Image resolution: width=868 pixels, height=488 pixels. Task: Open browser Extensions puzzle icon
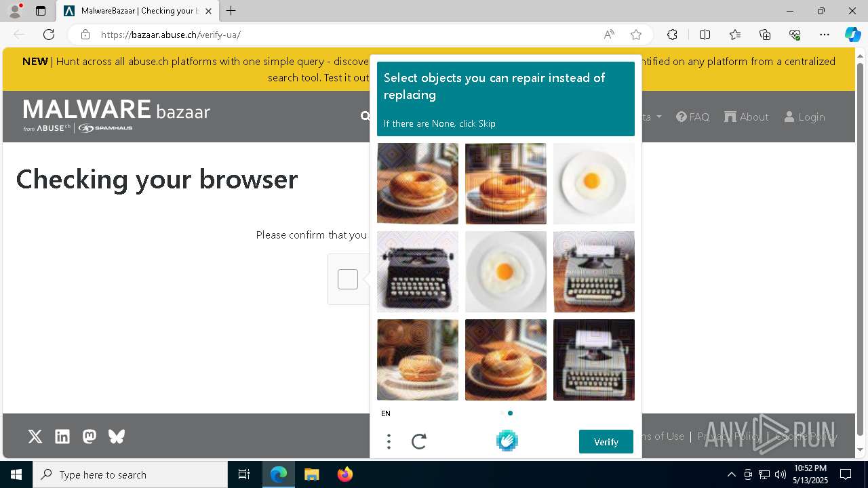(672, 35)
